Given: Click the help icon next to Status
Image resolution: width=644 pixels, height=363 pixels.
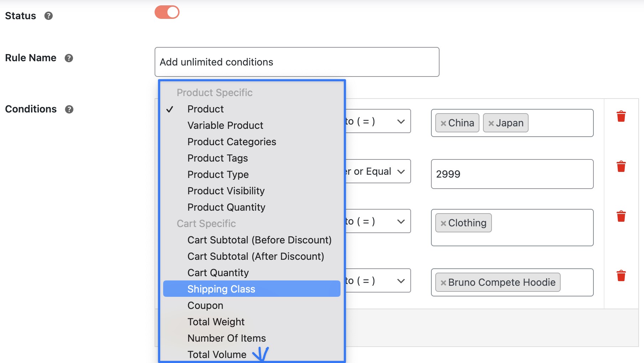Looking at the screenshot, I should click(x=48, y=16).
